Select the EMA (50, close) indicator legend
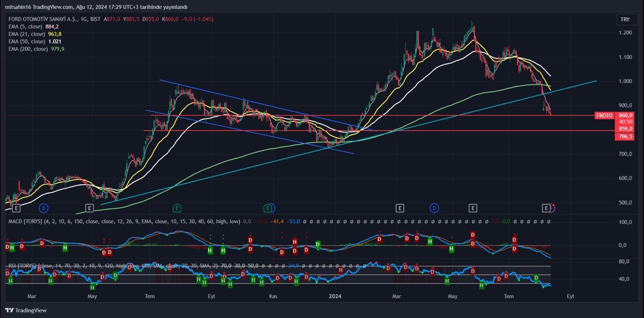 [x=27, y=41]
